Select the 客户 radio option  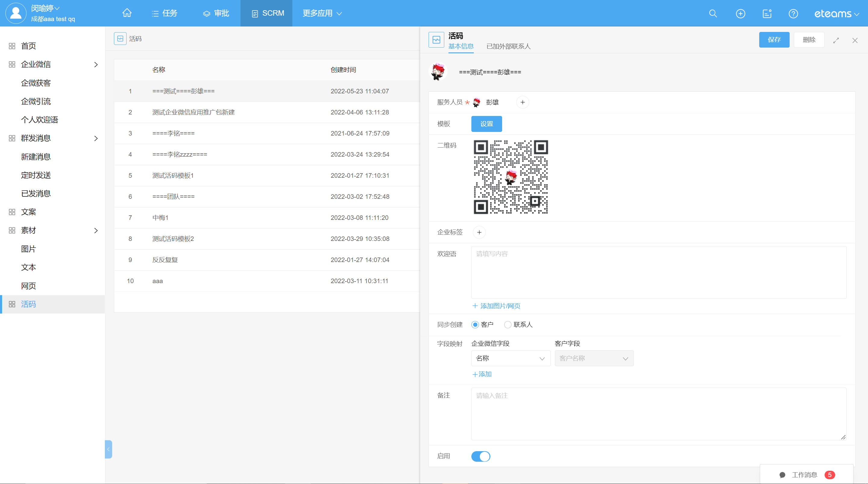(x=475, y=325)
